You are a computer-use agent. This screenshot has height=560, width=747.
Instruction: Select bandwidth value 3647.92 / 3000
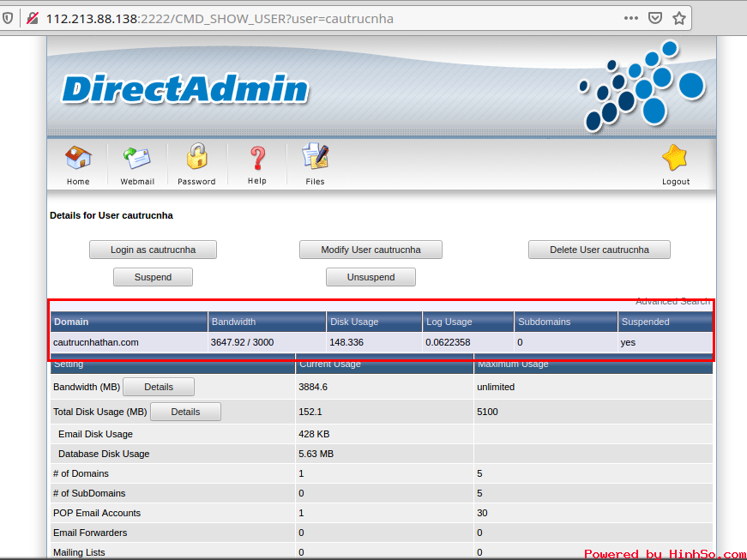point(242,342)
